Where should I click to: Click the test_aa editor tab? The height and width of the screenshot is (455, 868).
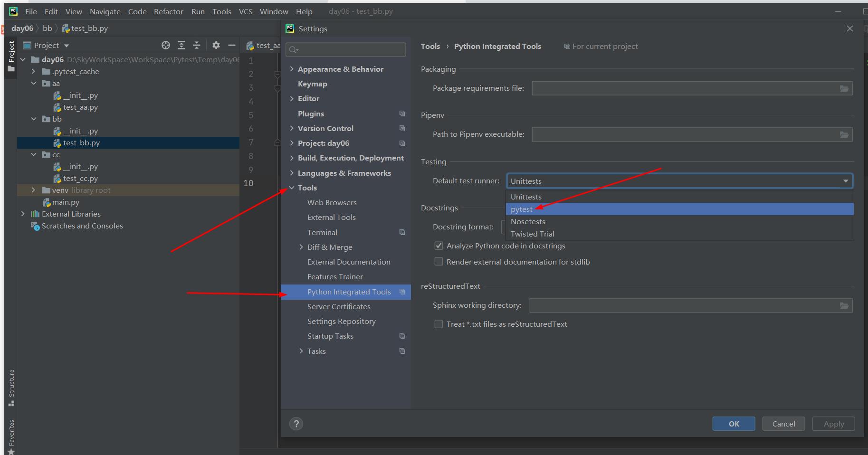pos(264,45)
